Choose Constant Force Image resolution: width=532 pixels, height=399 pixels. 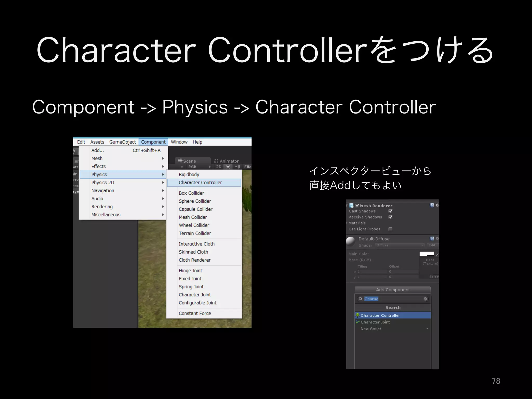click(204, 314)
